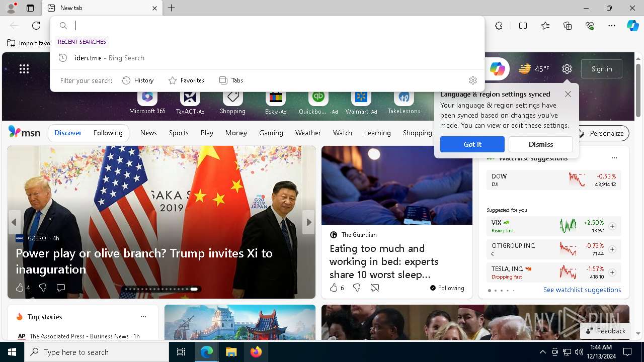644x362 pixels.
Task: Open the Collections toolbar icon
Action: 568,26
